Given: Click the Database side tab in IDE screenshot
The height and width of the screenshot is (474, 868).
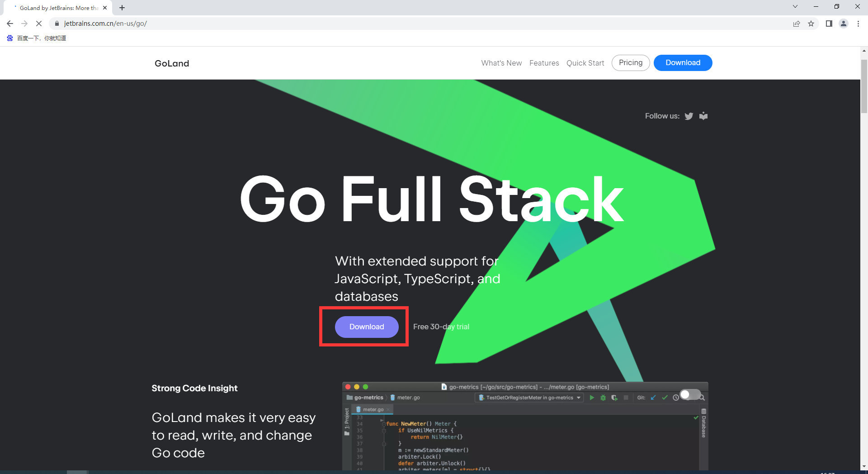Looking at the screenshot, I should pos(703,423).
